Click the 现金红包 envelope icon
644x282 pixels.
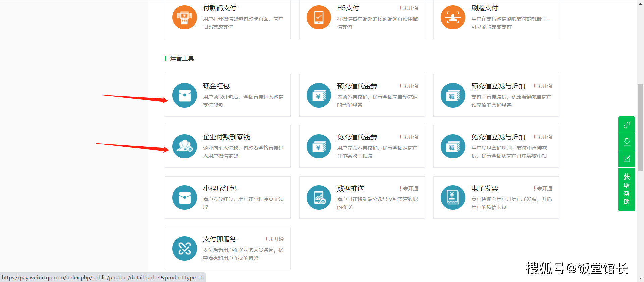click(x=184, y=95)
